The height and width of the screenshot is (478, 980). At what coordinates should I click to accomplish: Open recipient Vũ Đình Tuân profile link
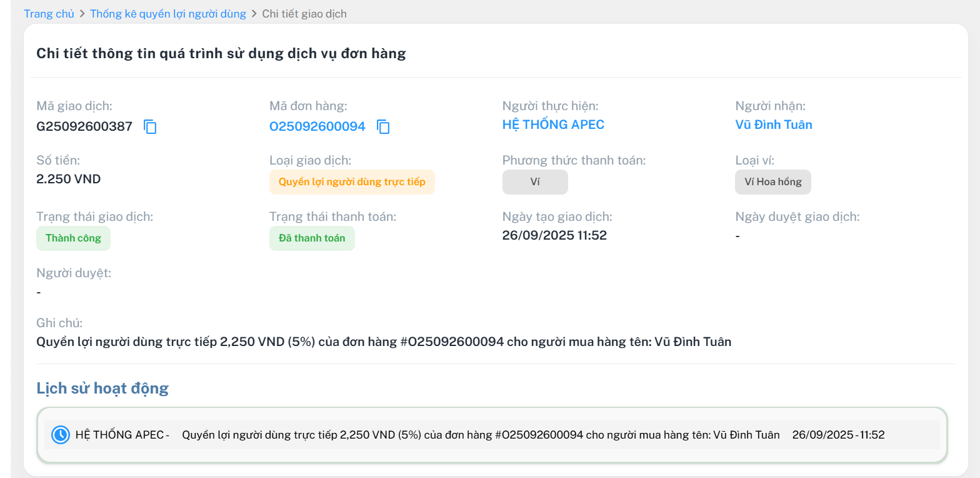click(x=774, y=125)
